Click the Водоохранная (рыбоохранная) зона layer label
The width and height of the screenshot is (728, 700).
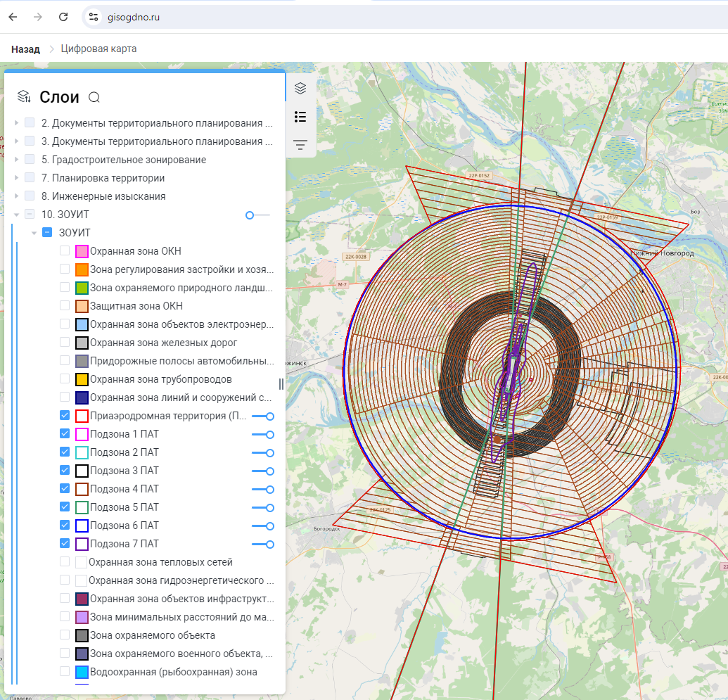click(x=173, y=672)
